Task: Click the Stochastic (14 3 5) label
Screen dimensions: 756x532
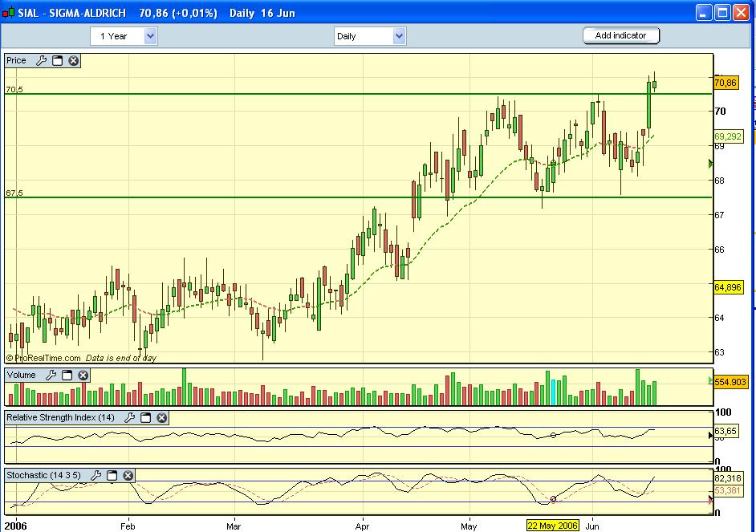Action: pyautogui.click(x=44, y=475)
